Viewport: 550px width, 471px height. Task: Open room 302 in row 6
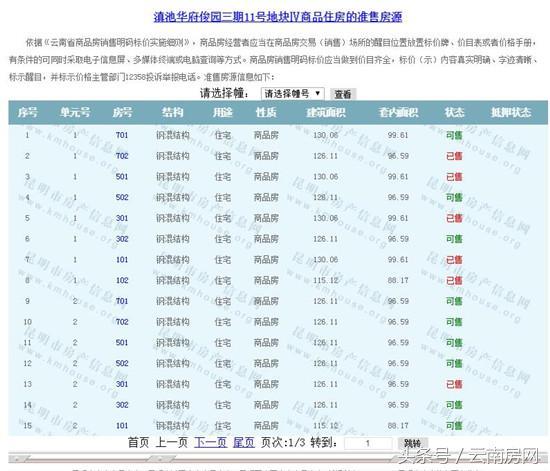122,239
